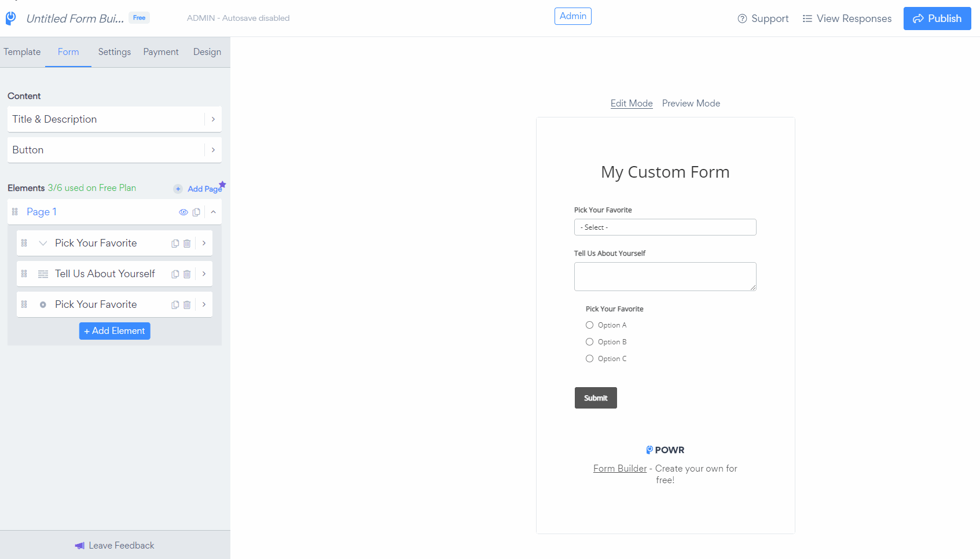Click the Add Page link
980x559 pixels.
coord(204,189)
